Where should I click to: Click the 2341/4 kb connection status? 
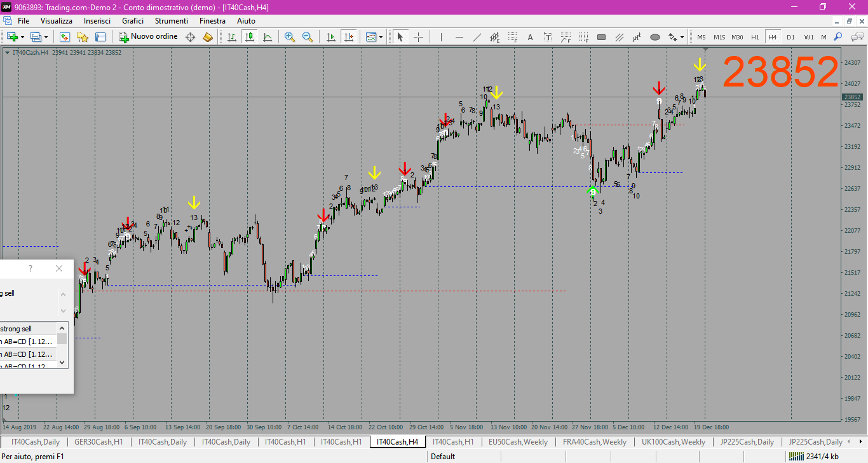coord(813,456)
